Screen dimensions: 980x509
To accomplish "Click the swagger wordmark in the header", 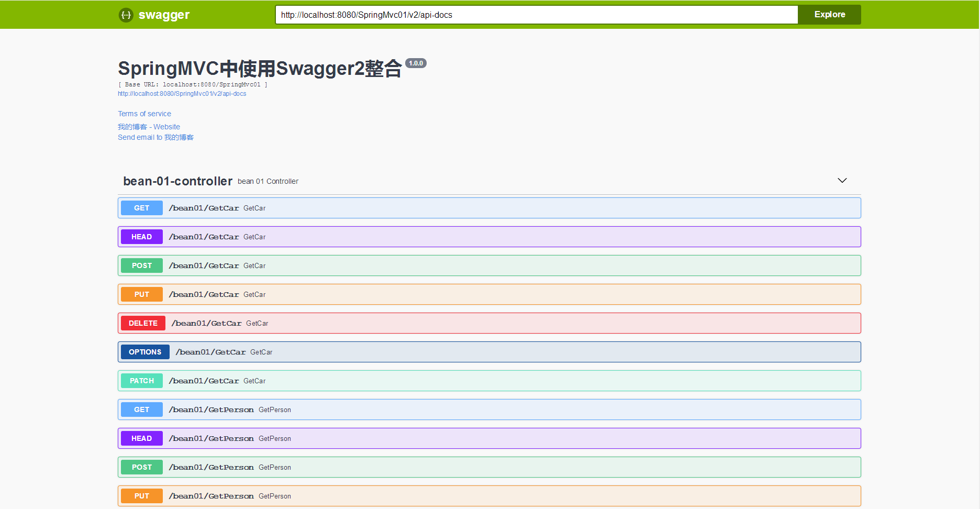I will coord(164,15).
